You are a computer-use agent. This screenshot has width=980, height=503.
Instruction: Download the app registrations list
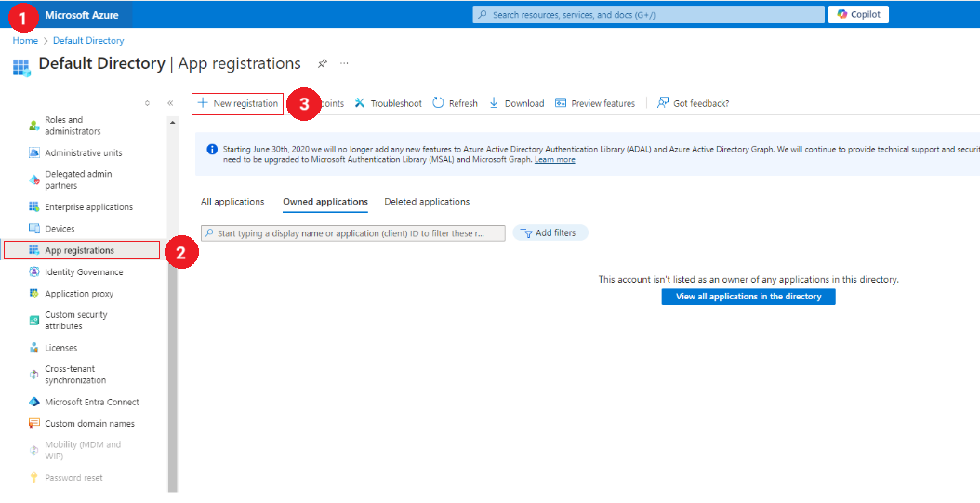[516, 104]
